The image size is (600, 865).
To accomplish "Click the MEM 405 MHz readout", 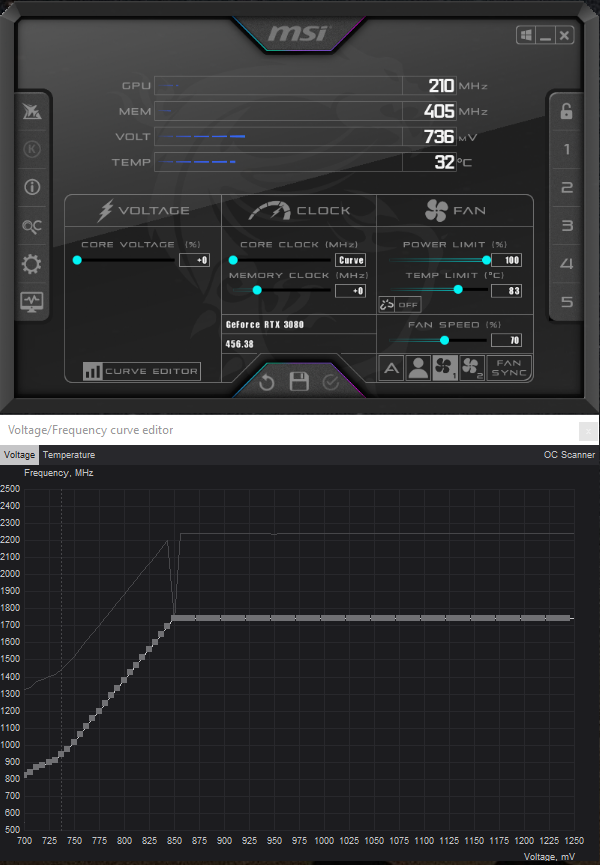I will pos(439,111).
